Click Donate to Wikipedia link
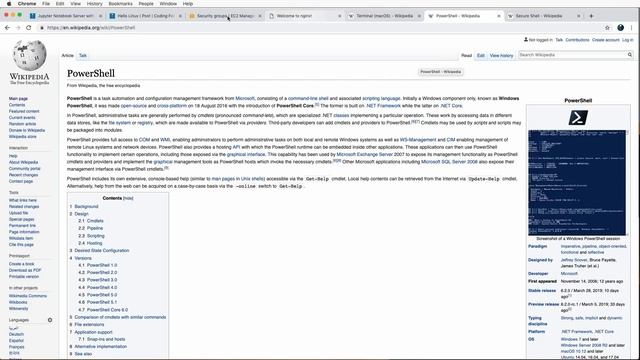Screen dimensions: 640x360 27,130
